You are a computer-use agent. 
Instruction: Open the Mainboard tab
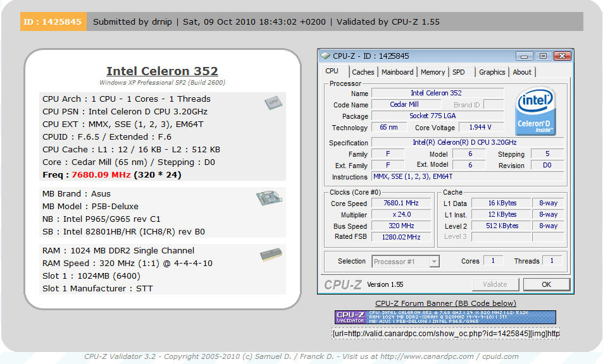[x=397, y=72]
